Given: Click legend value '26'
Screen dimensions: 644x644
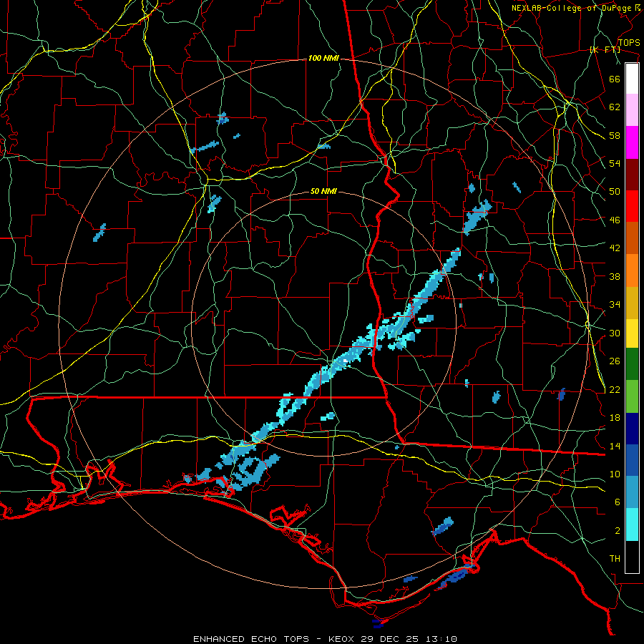Looking at the screenshot, I should (615, 361).
